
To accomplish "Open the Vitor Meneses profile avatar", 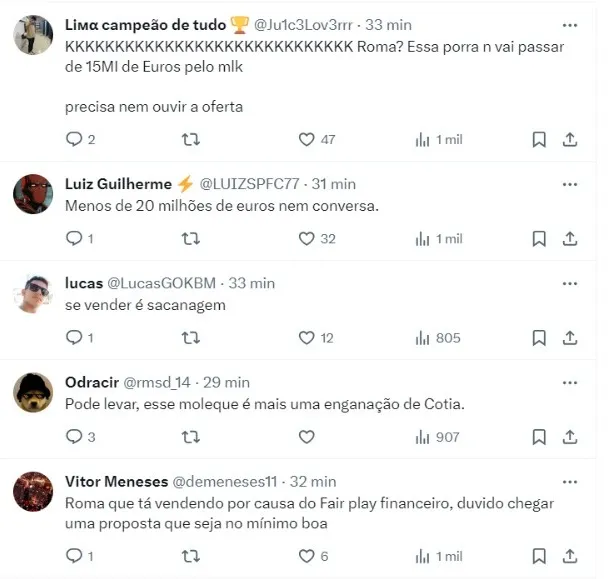I will coord(33,492).
